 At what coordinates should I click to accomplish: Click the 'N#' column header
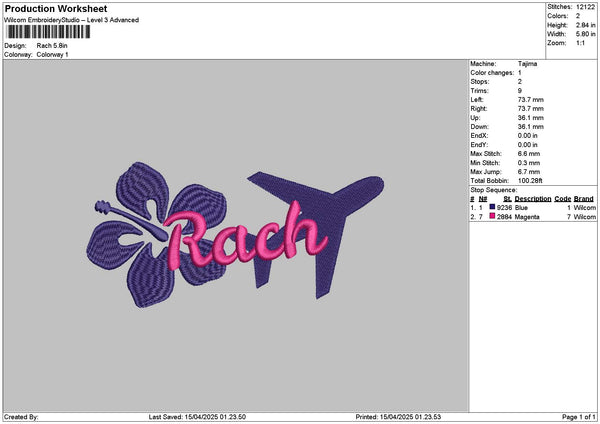pos(483,199)
